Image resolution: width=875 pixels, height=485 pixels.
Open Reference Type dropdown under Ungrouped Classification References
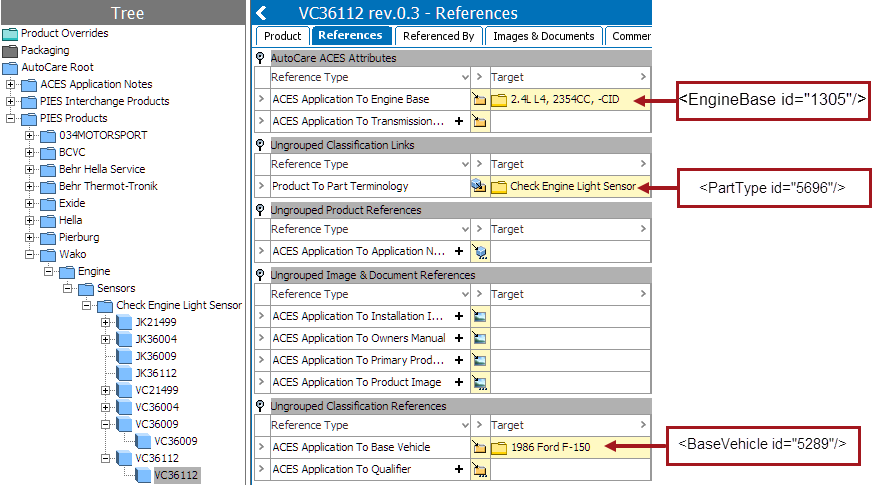(x=465, y=425)
